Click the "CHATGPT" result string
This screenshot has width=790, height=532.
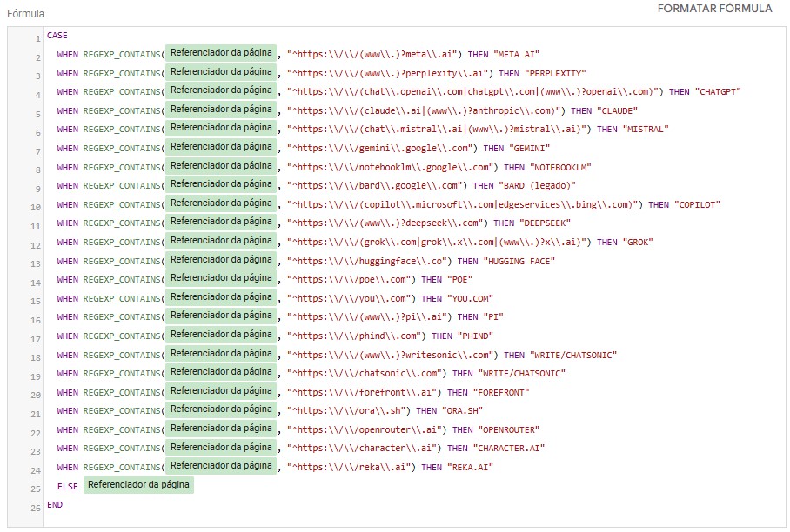tap(718, 91)
